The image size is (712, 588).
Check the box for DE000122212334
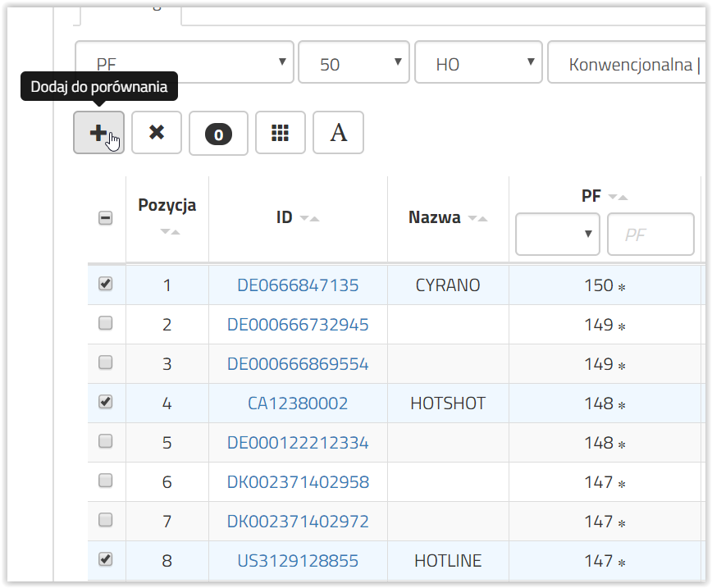pos(105,441)
